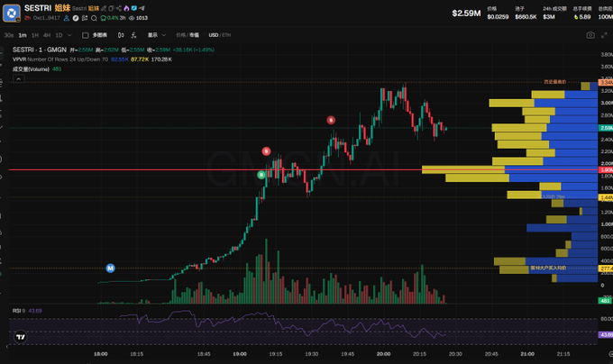Take chart snapshot with camera icon

pos(590,35)
